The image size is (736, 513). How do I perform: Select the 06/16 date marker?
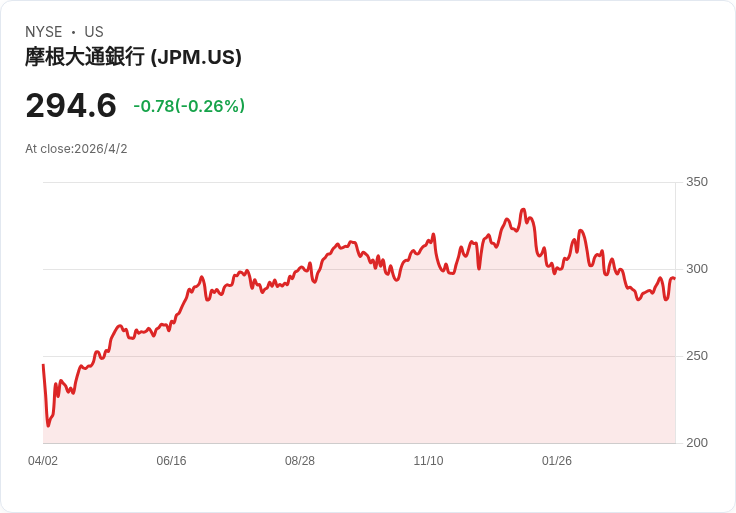click(x=171, y=461)
